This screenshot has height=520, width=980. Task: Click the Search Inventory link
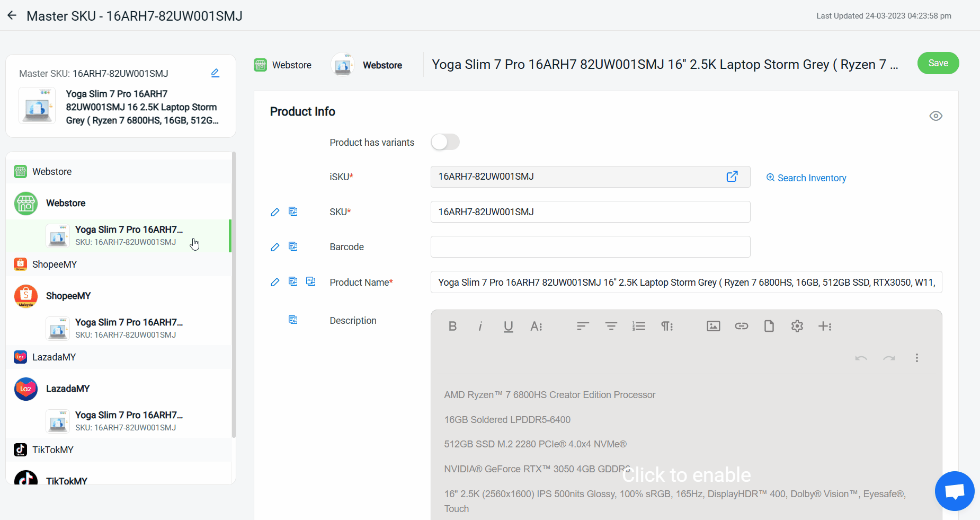point(806,178)
